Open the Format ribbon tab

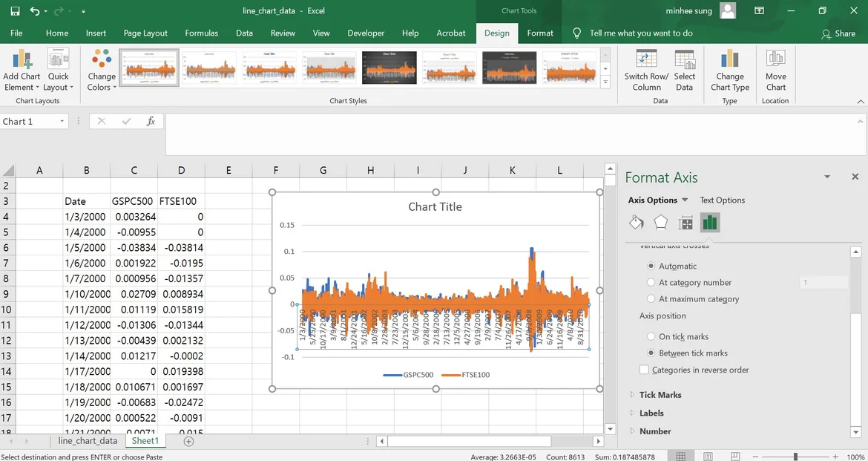[x=540, y=33]
